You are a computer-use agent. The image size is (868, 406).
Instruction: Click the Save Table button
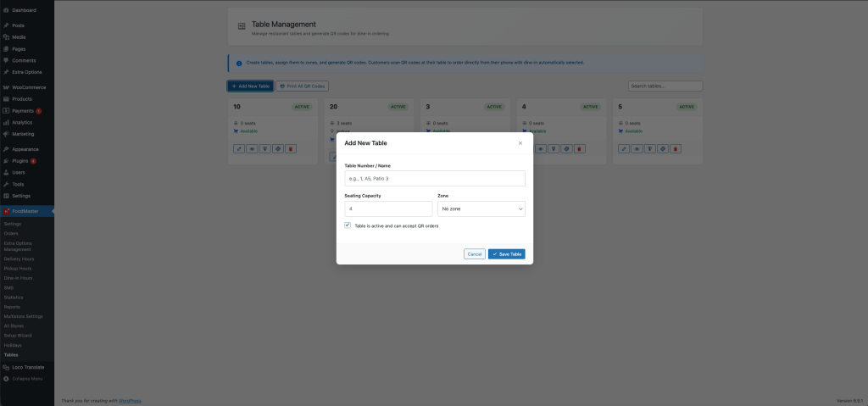(507, 254)
